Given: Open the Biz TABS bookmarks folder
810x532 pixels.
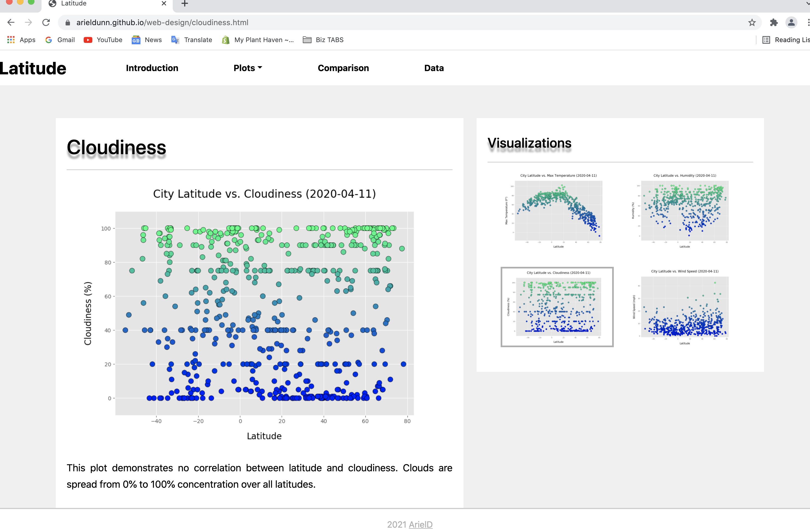Looking at the screenshot, I should tap(323, 39).
